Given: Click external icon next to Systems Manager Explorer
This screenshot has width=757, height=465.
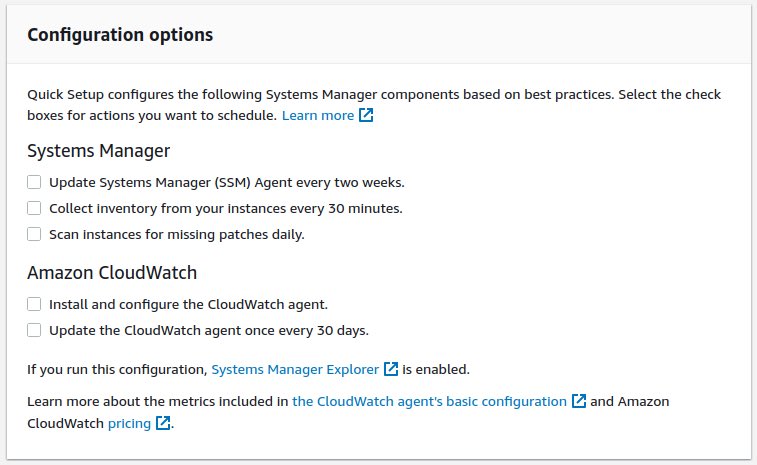Looking at the screenshot, I should pos(391,369).
